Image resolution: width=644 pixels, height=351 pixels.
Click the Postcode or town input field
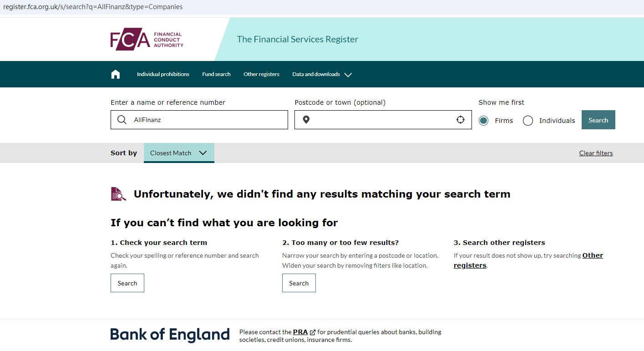[381, 120]
